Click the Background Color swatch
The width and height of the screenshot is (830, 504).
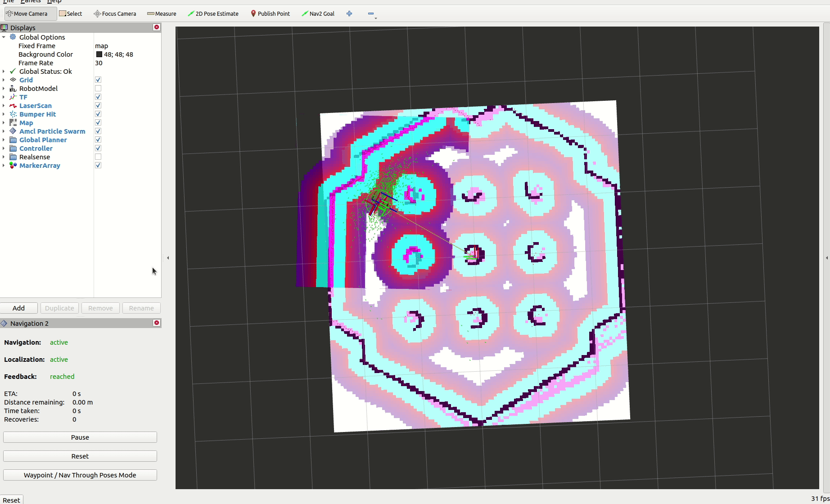click(99, 54)
